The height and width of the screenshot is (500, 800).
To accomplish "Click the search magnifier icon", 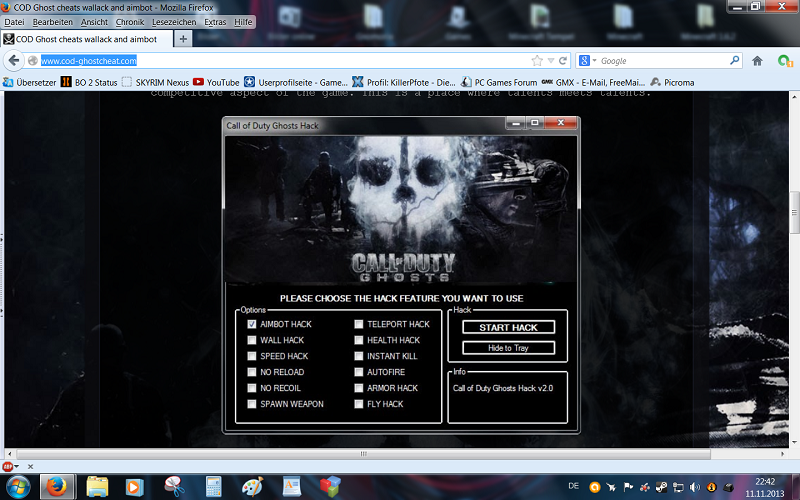I will pos(734,60).
